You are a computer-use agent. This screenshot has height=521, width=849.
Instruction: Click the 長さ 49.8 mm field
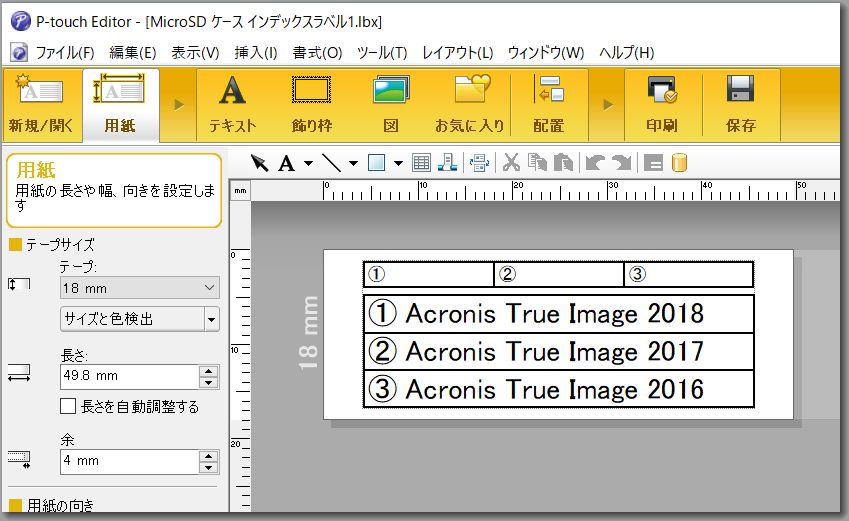tap(129, 376)
